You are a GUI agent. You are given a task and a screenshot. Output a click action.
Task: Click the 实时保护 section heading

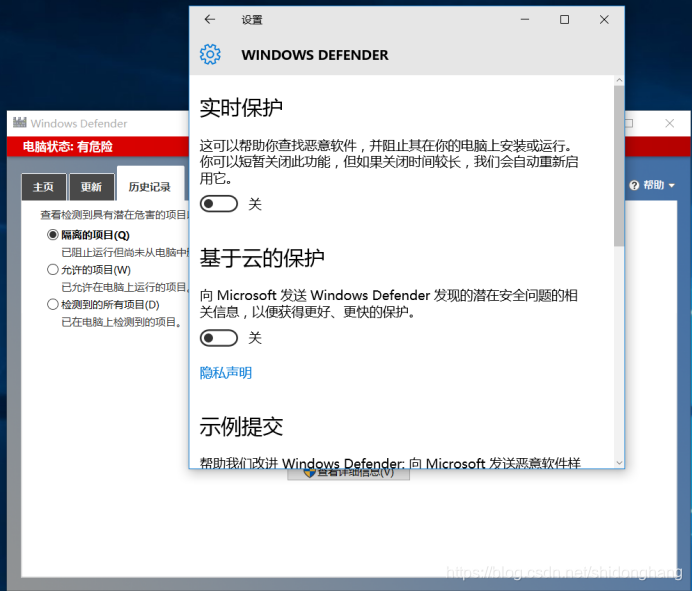241,108
